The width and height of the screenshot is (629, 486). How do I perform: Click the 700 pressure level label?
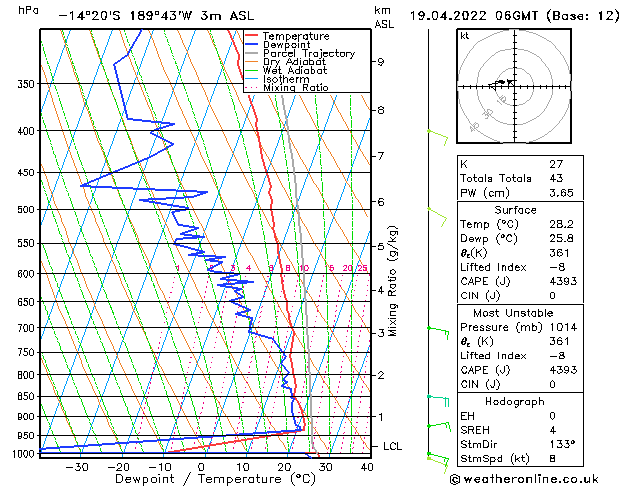[26, 328]
